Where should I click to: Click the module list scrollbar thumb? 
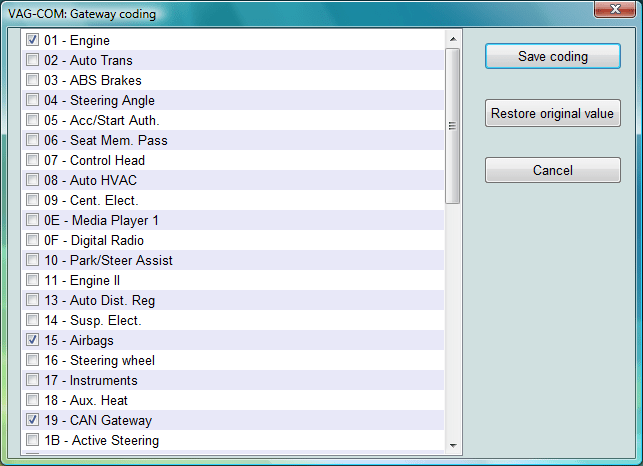click(x=453, y=126)
